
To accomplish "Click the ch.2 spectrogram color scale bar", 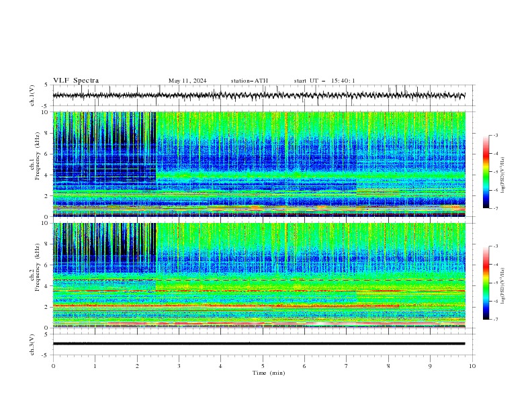I will tap(486, 283).
